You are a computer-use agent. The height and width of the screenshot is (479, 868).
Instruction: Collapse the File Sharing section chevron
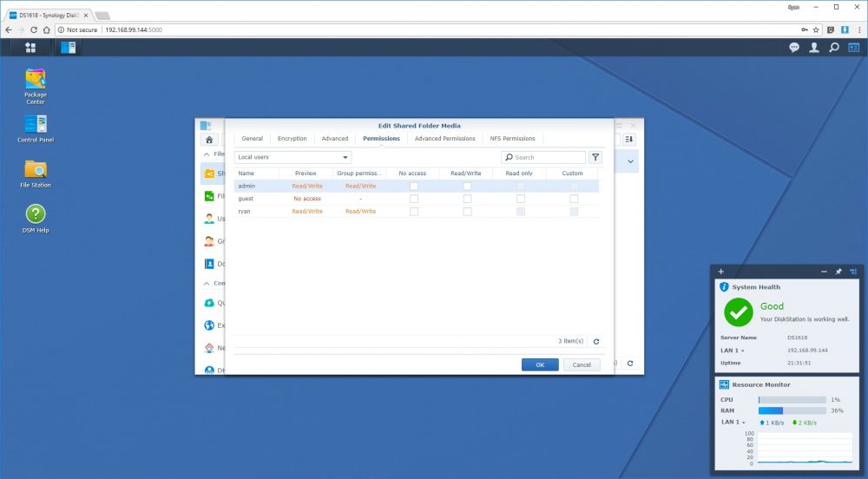(207, 154)
